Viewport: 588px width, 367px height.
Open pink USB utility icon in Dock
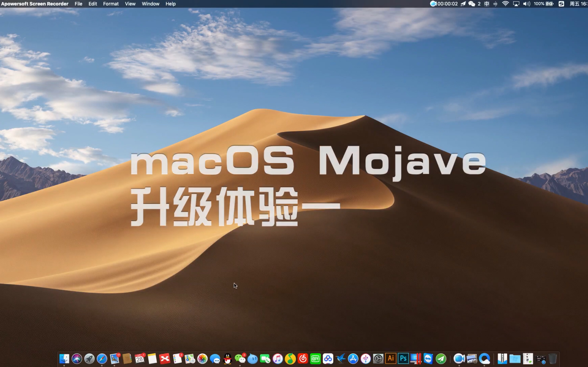pos(366,359)
